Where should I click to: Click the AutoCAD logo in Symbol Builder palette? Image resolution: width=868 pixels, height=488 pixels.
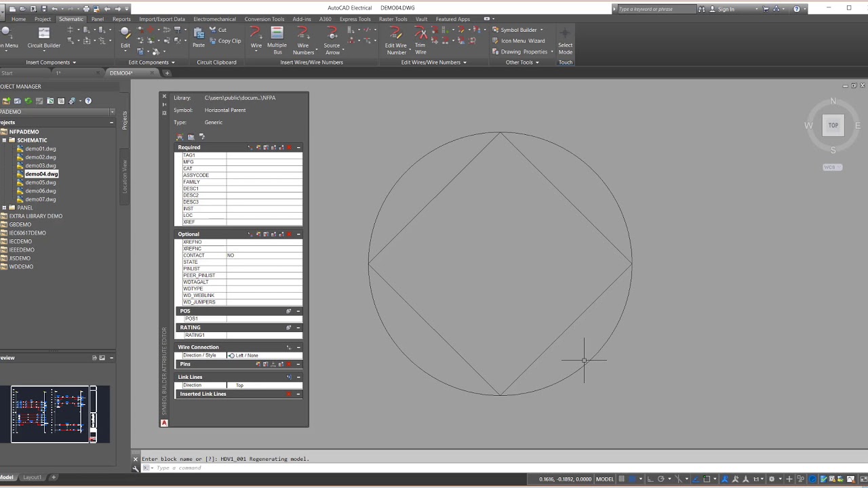click(164, 423)
